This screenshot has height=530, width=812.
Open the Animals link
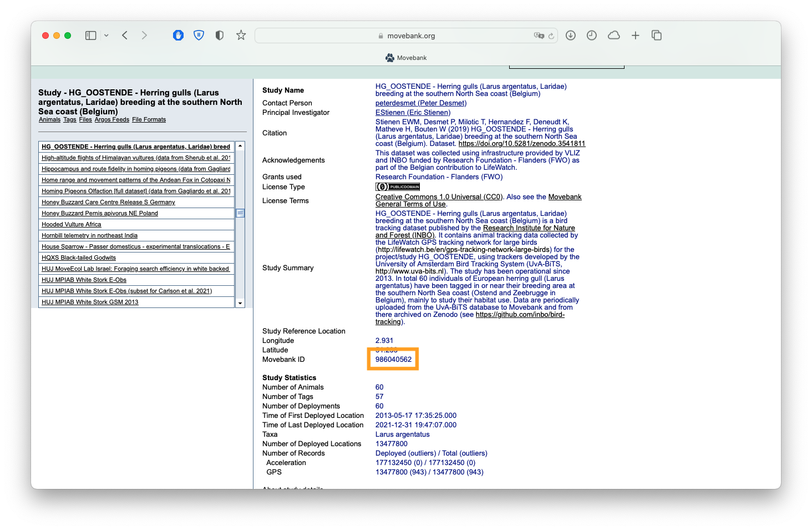coord(49,120)
